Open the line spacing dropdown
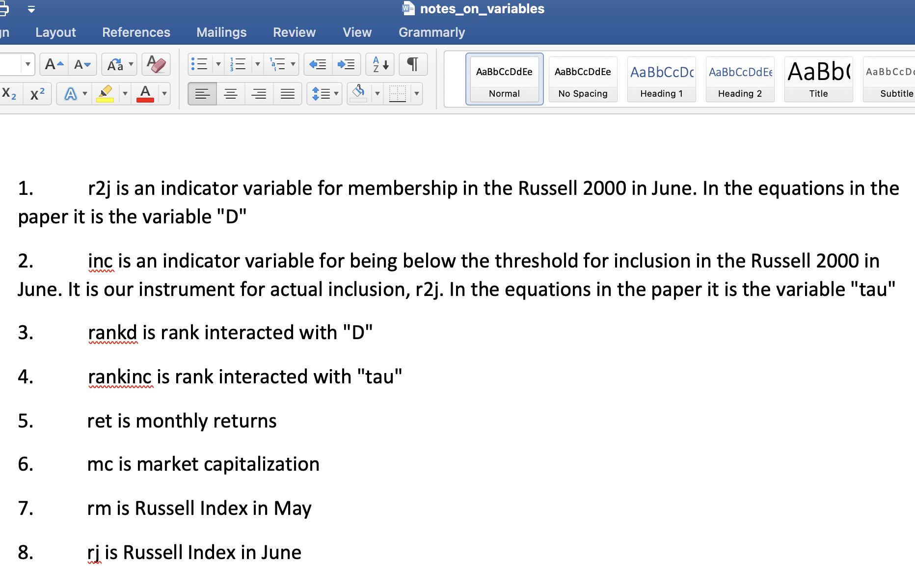This screenshot has width=915, height=588. [337, 94]
